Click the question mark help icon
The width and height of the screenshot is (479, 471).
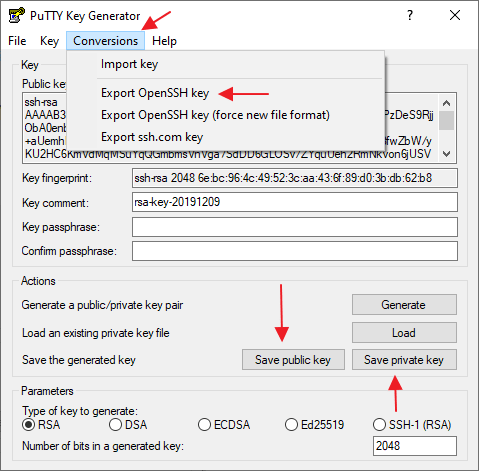click(410, 15)
